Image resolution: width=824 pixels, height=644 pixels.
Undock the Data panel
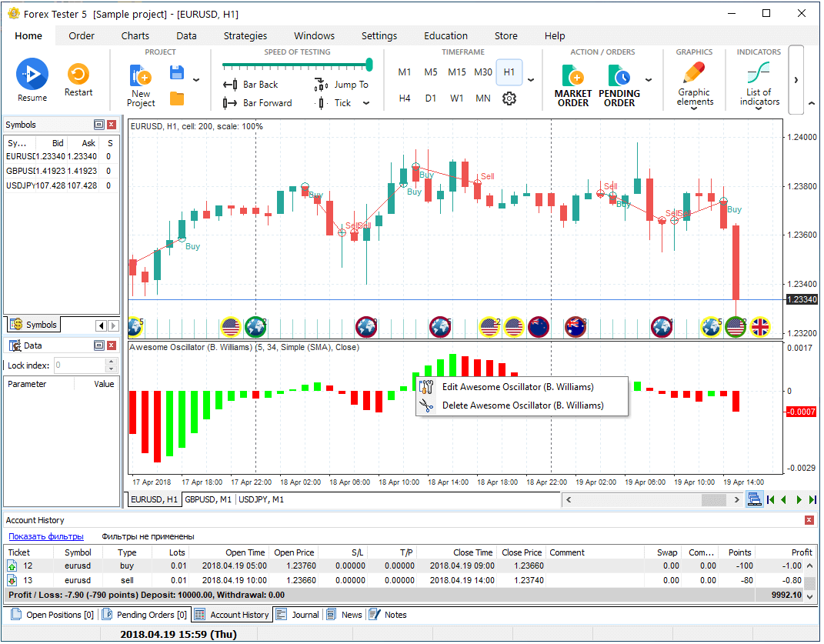(x=98, y=345)
